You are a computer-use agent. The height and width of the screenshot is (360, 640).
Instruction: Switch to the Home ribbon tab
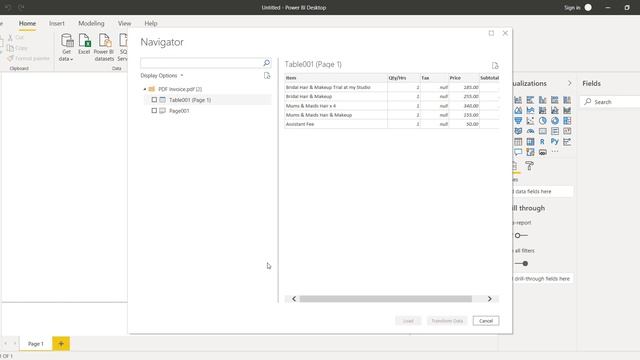coord(27,23)
